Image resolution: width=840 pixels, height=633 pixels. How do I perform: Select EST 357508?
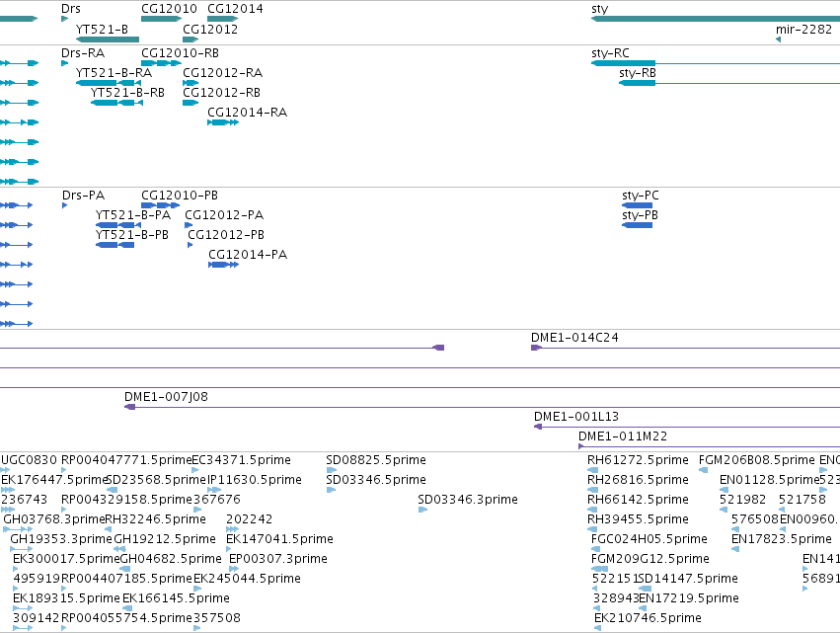click(217, 618)
